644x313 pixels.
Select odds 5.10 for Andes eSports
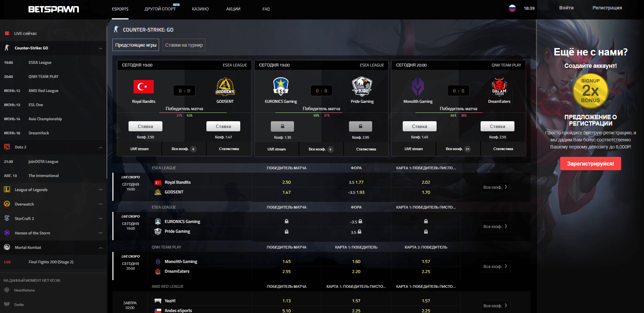point(287,311)
